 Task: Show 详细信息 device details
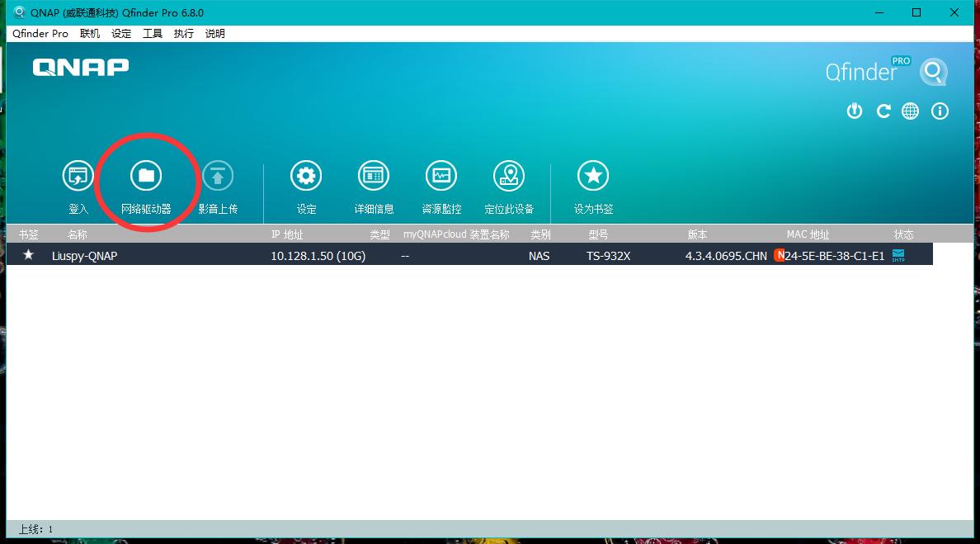[374, 176]
